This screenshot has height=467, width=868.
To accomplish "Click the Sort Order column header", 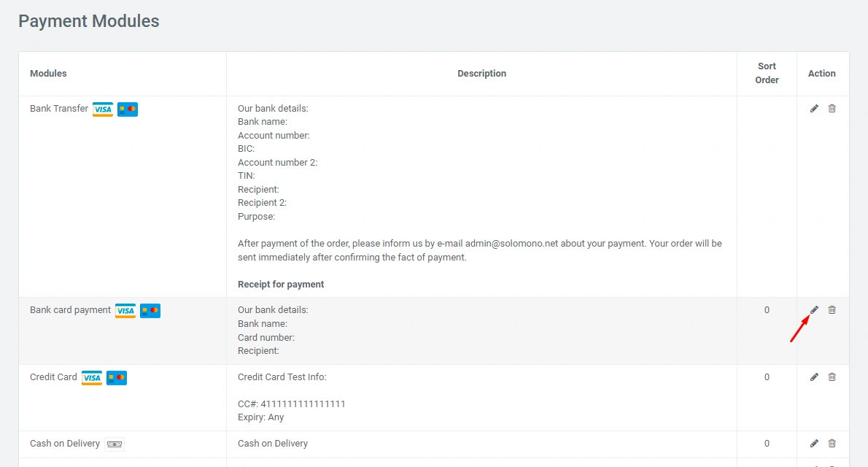I will pos(767,73).
